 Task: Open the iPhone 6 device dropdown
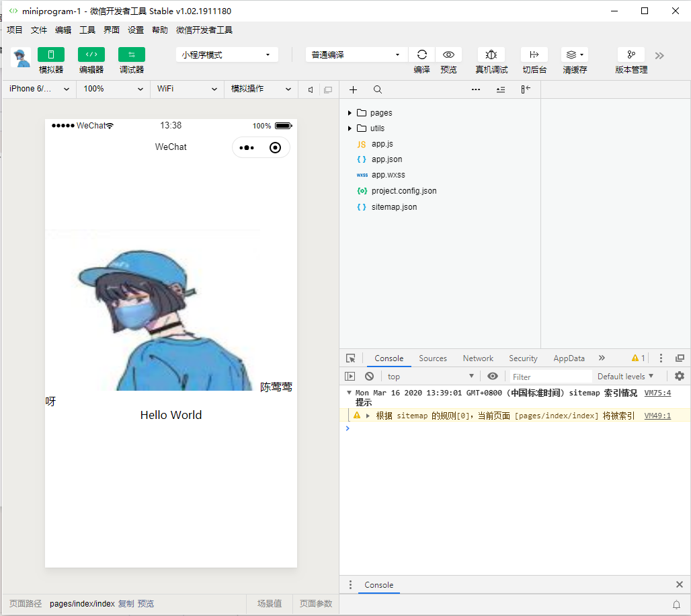(39, 89)
